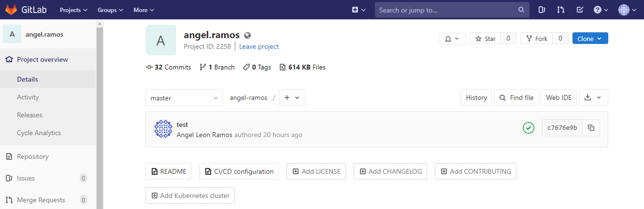
Task: Click the History button
Action: coord(476,98)
